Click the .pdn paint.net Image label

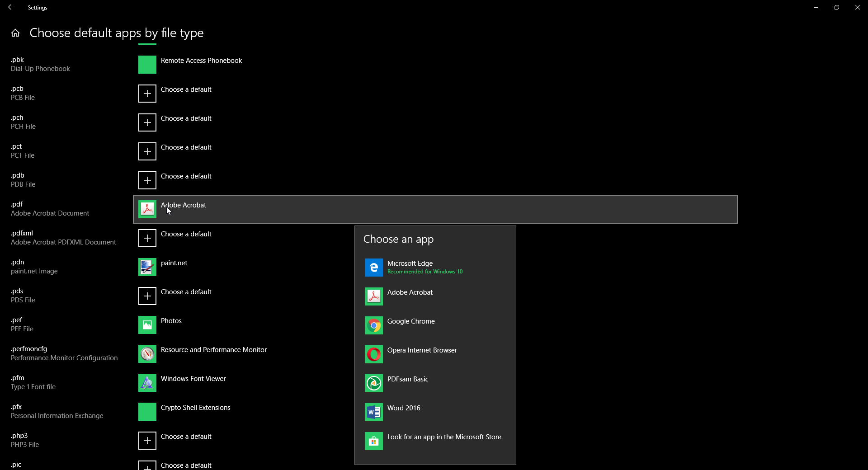pos(34,267)
